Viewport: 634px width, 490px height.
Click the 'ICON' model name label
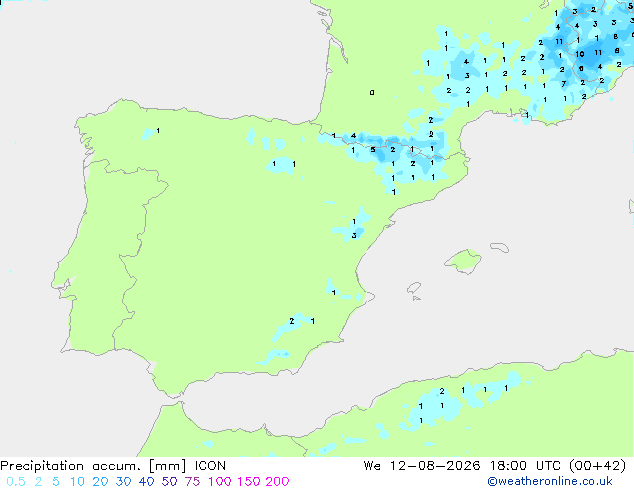(x=210, y=466)
